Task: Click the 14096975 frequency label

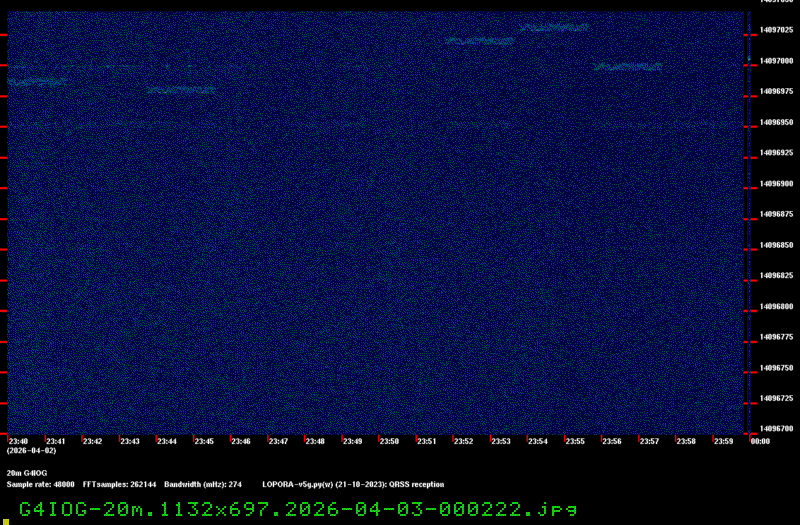Action: 777,91
